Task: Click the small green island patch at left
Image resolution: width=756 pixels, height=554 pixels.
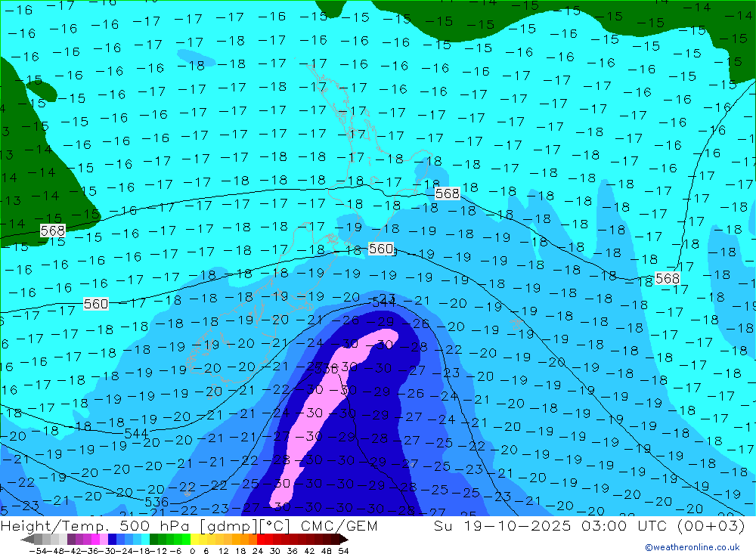Action: [41, 90]
